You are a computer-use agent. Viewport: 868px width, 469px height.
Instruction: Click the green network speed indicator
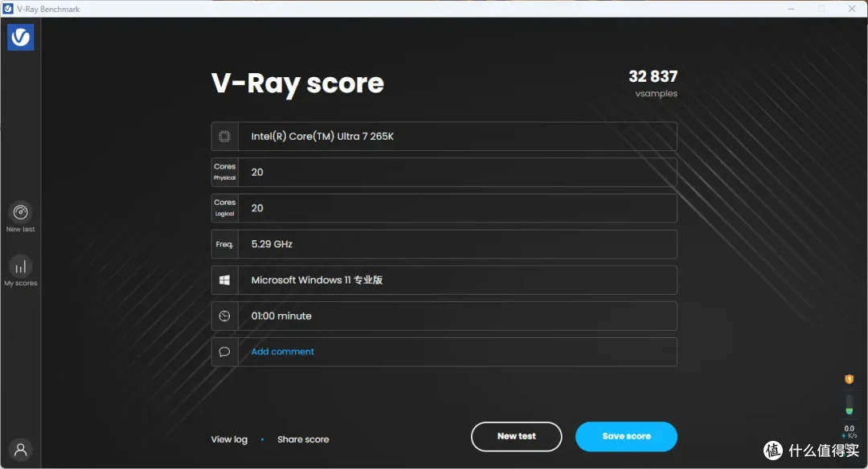tap(850, 405)
